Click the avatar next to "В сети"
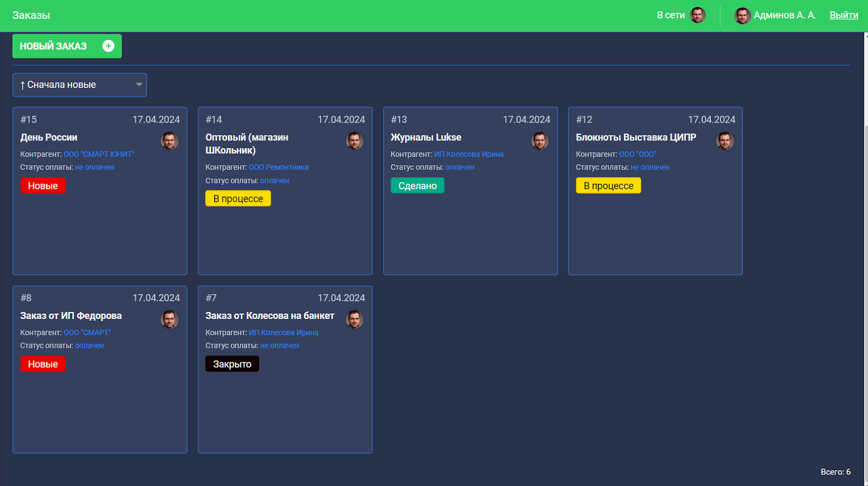The image size is (868, 486). click(x=698, y=15)
